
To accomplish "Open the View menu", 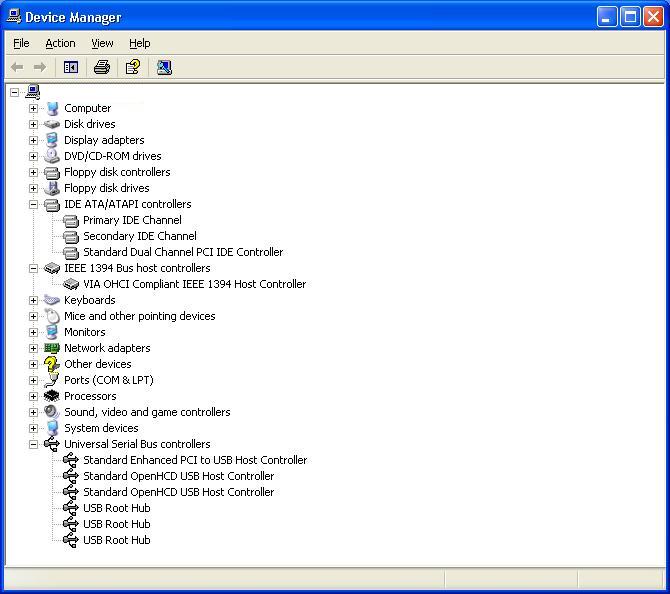I will click(102, 43).
